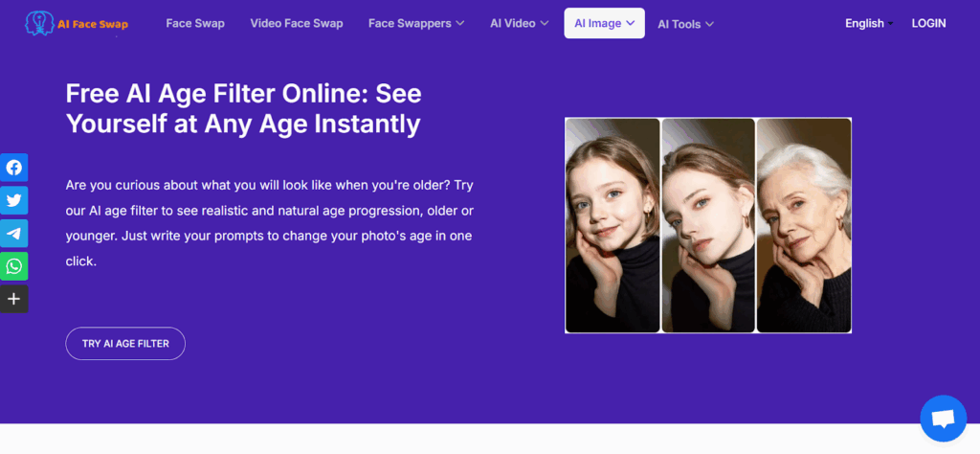This screenshot has height=454, width=980.
Task: Click the Free AI Age Filter heading
Action: (x=243, y=108)
